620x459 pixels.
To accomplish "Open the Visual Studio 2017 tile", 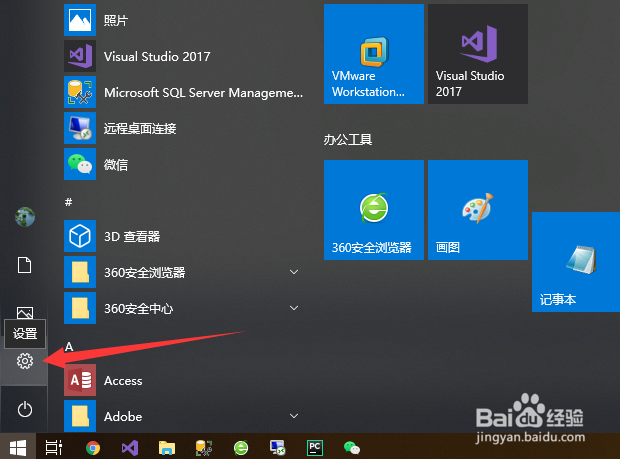I will [478, 54].
